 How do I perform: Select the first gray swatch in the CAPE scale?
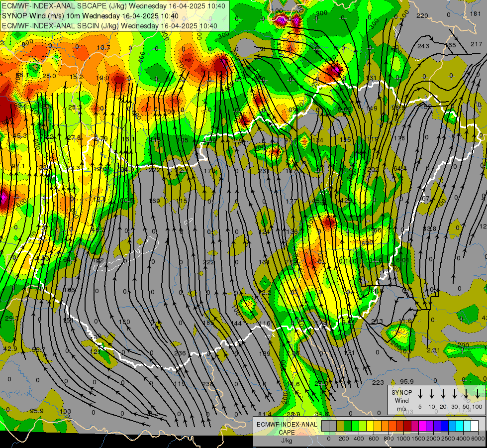[x=325, y=426]
